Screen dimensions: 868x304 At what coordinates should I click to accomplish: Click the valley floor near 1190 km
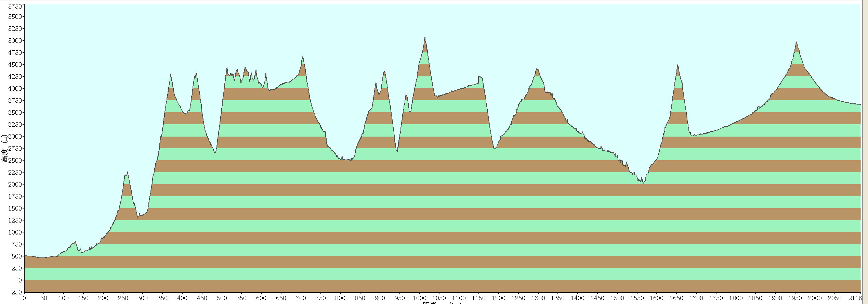pyautogui.click(x=495, y=148)
